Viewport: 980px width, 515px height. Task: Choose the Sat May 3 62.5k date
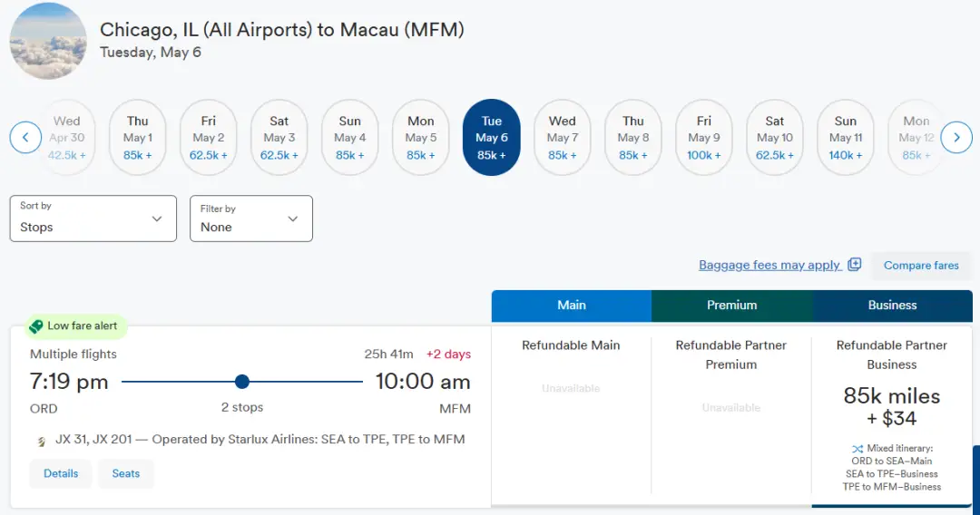point(279,138)
